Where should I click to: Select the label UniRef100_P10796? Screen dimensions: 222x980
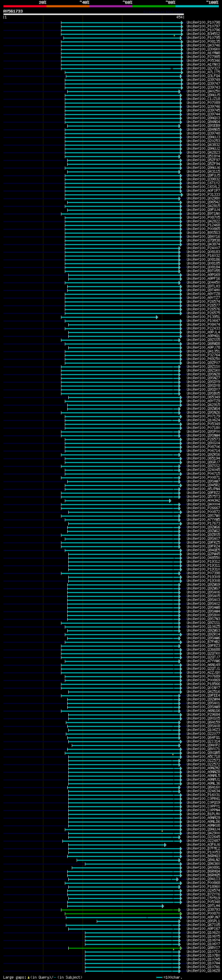(203, 30)
